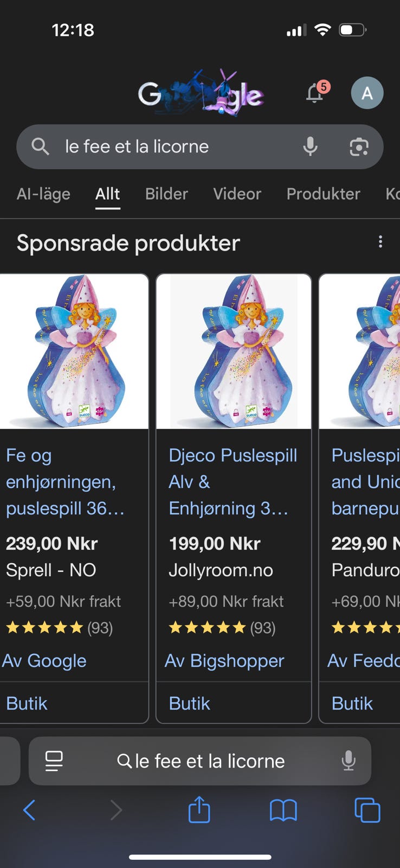Tap the microphone in Safari address bar
Image resolution: width=400 pixels, height=868 pixels.
click(349, 761)
